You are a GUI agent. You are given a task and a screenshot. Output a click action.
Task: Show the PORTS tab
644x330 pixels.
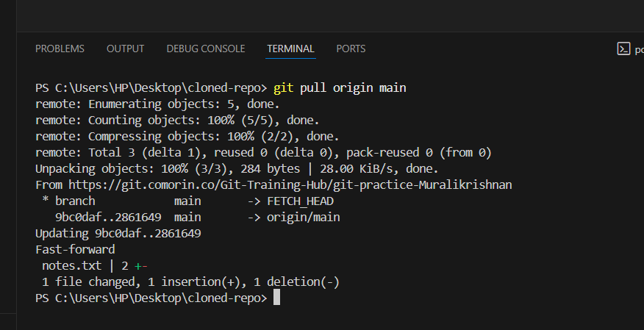pos(351,49)
